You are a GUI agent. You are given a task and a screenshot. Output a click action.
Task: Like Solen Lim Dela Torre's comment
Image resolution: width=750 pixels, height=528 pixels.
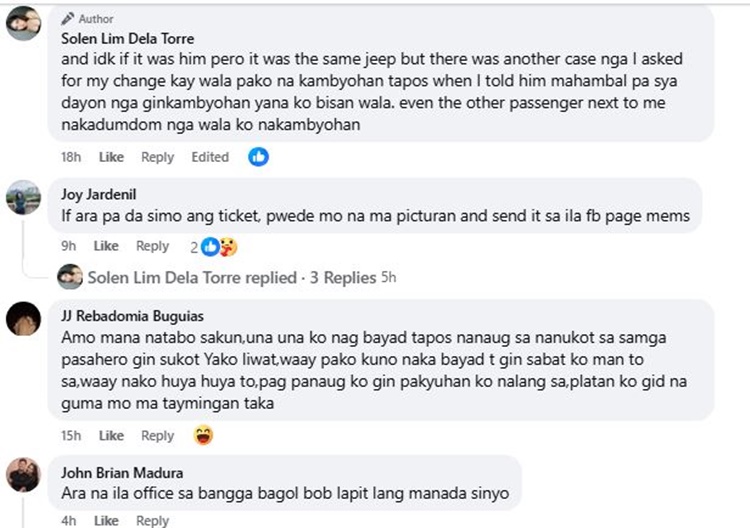(x=111, y=157)
